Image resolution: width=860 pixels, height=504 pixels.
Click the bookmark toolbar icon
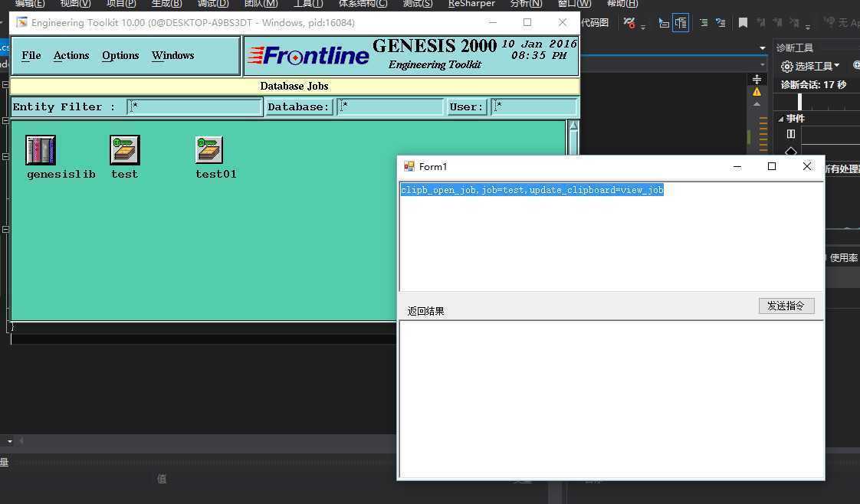[743, 23]
